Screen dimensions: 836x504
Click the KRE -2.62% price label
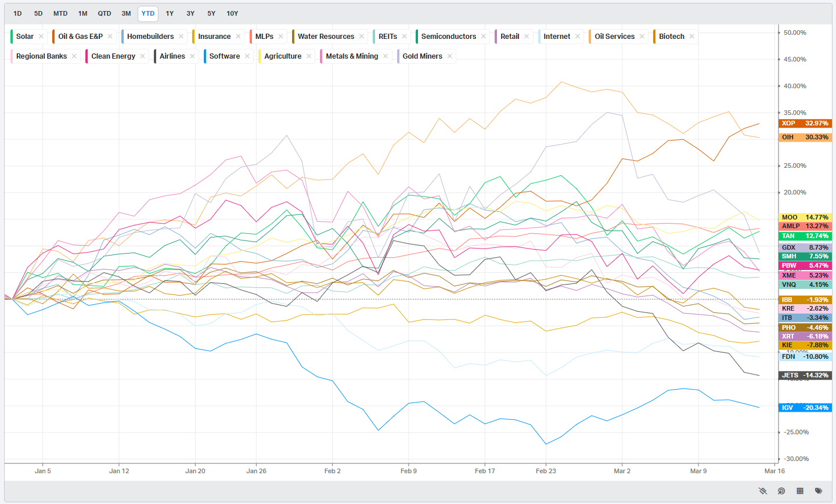click(805, 308)
